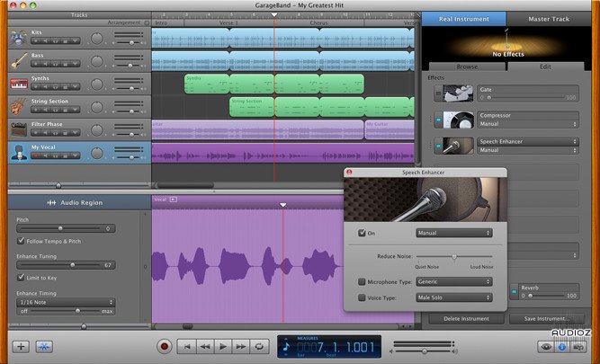The width and height of the screenshot is (600, 364).
Task: Click the Filter Phase amplifier track icon
Action: (x=19, y=130)
